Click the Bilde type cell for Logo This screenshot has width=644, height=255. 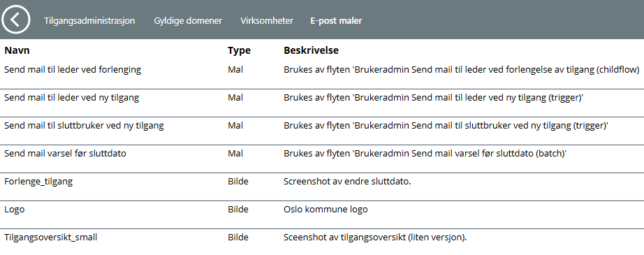pos(238,209)
